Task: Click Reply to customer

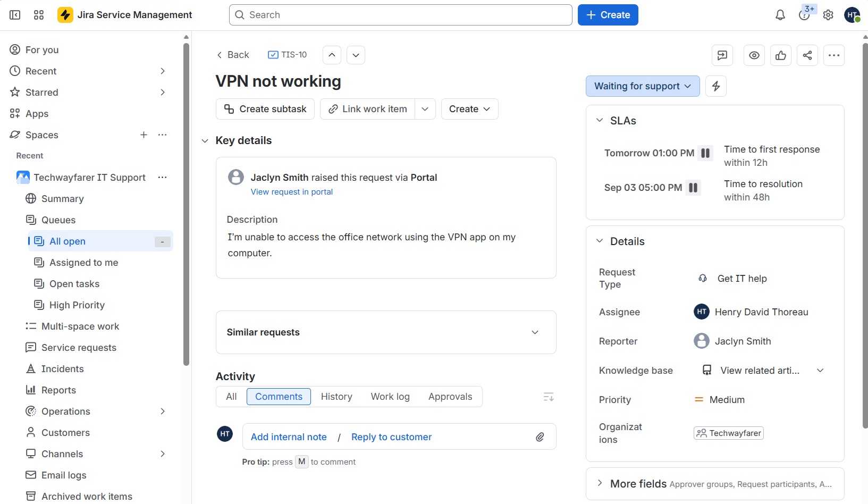Action: (391, 437)
